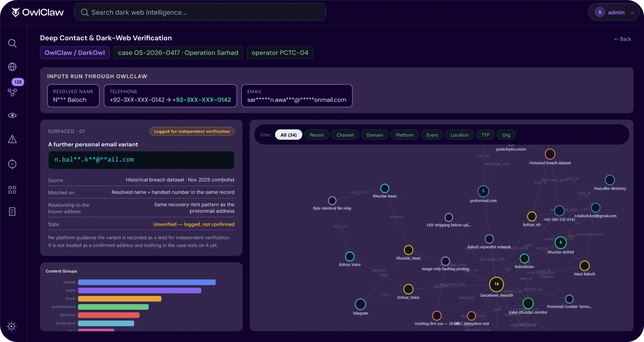This screenshot has height=342, width=644.
Task: Click the market bar in Content Groups
Action: point(147,282)
